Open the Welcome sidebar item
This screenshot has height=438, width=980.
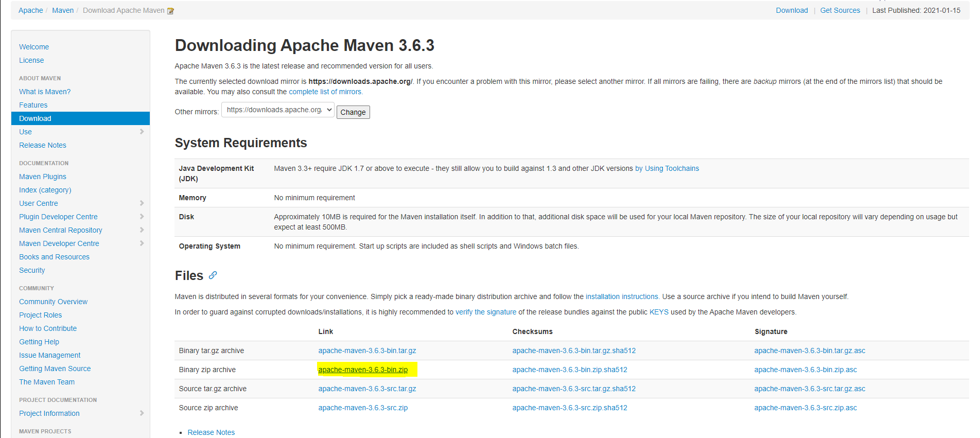tap(34, 47)
